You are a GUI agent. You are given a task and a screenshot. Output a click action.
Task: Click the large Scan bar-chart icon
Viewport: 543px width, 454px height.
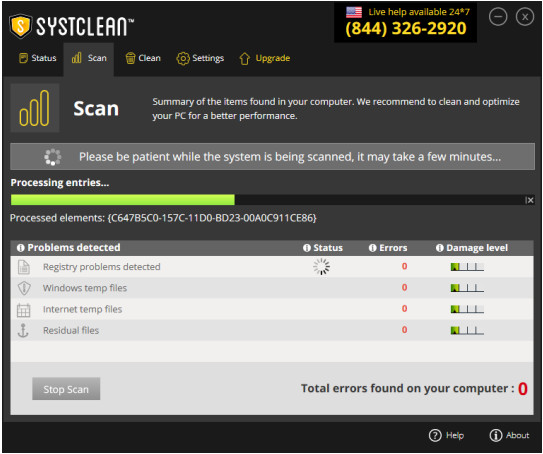(x=35, y=108)
